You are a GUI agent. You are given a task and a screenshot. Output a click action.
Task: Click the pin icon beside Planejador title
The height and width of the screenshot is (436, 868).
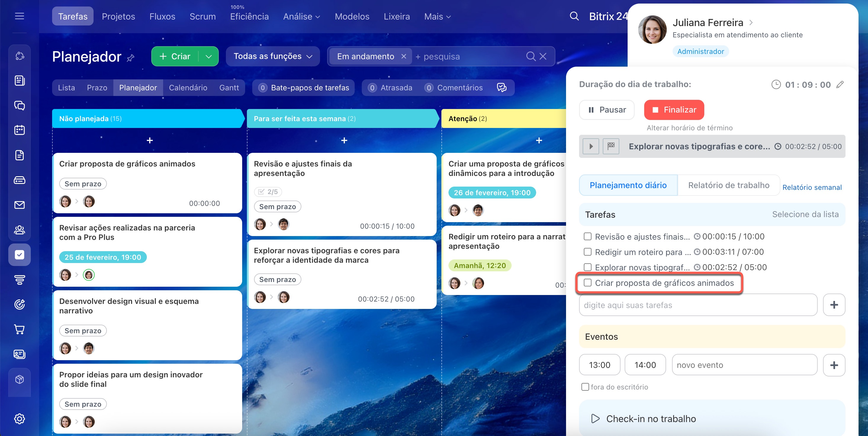click(131, 58)
